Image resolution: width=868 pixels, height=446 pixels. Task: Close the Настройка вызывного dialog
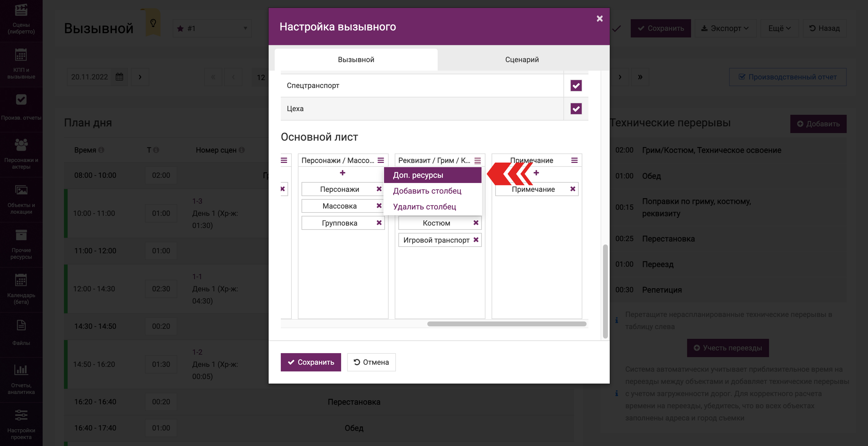point(599,19)
